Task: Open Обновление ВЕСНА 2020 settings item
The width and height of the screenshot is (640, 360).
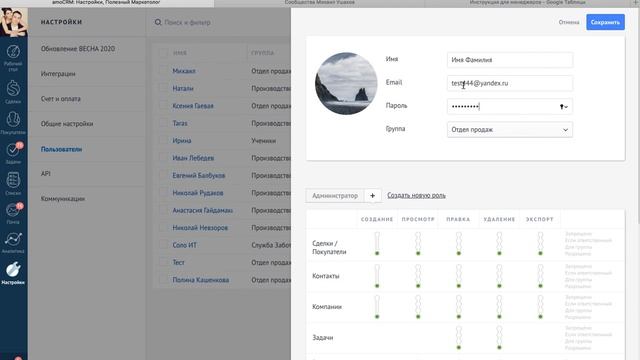Action: tap(78, 49)
